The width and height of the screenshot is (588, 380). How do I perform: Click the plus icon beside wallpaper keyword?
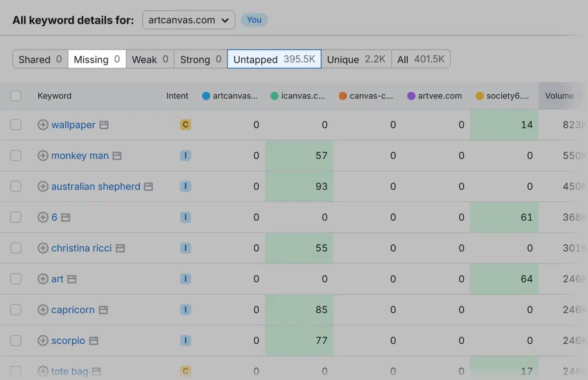tap(43, 125)
